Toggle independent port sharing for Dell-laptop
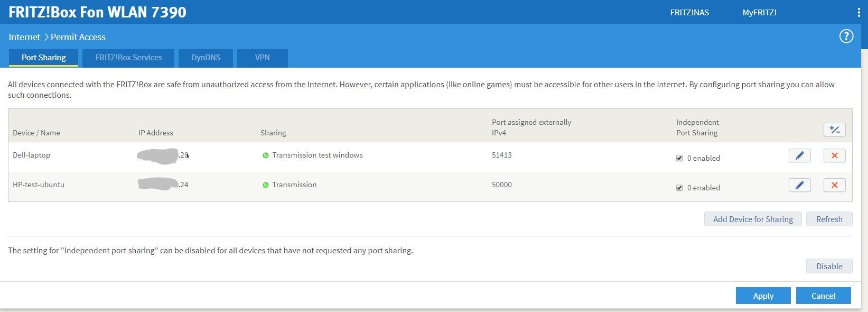The width and height of the screenshot is (868, 312). point(679,158)
